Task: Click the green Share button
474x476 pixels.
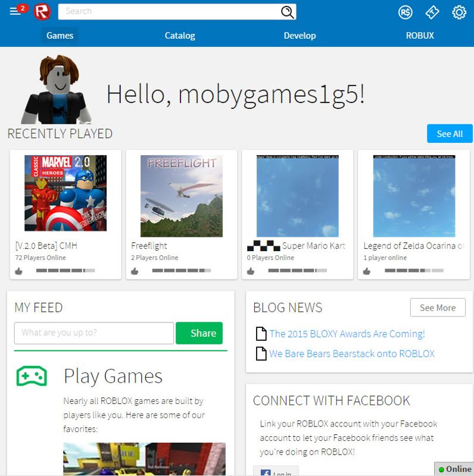Action: pos(199,333)
